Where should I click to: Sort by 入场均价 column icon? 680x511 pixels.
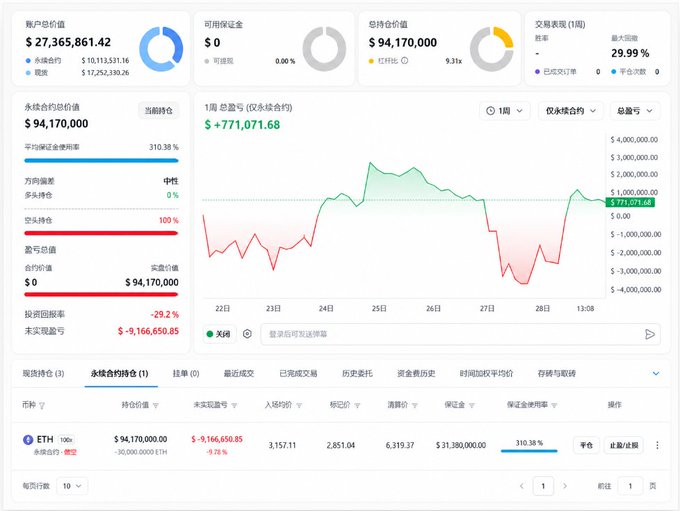(299, 406)
